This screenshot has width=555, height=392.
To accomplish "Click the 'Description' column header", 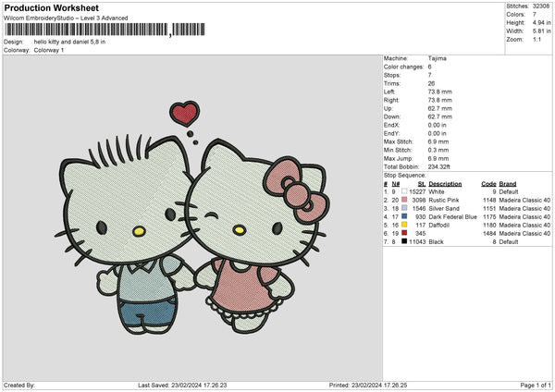I will pyautogui.click(x=445, y=184).
